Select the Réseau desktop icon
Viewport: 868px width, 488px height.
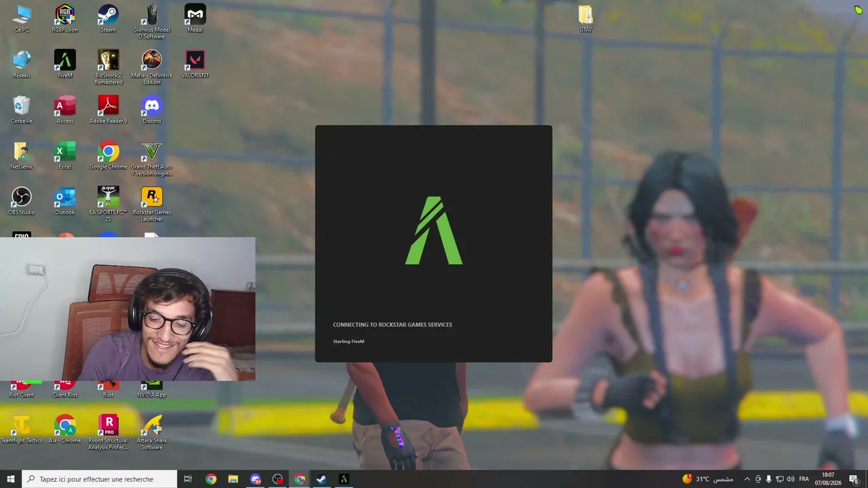pos(22,64)
